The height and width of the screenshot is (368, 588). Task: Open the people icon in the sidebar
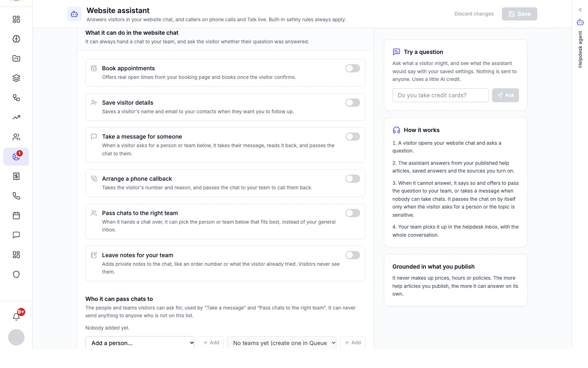[16, 137]
